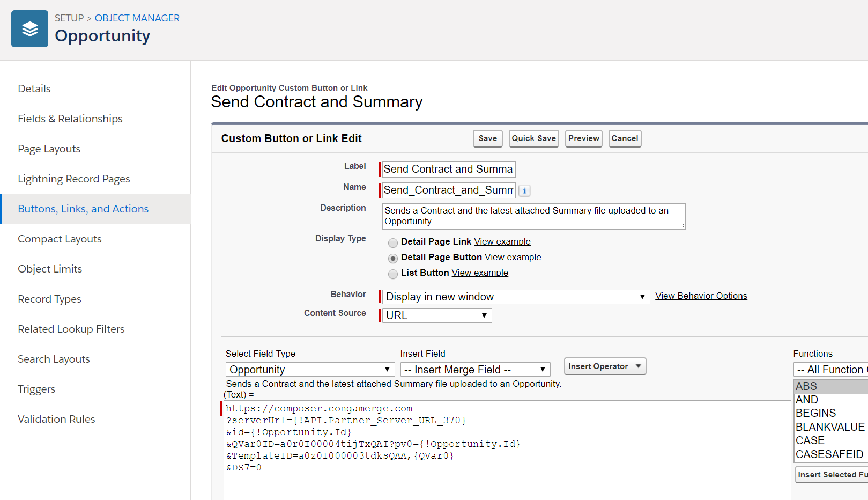Screen dimensions: 868x500
Task: Click the info icon beside Name field
Action: [x=524, y=190]
